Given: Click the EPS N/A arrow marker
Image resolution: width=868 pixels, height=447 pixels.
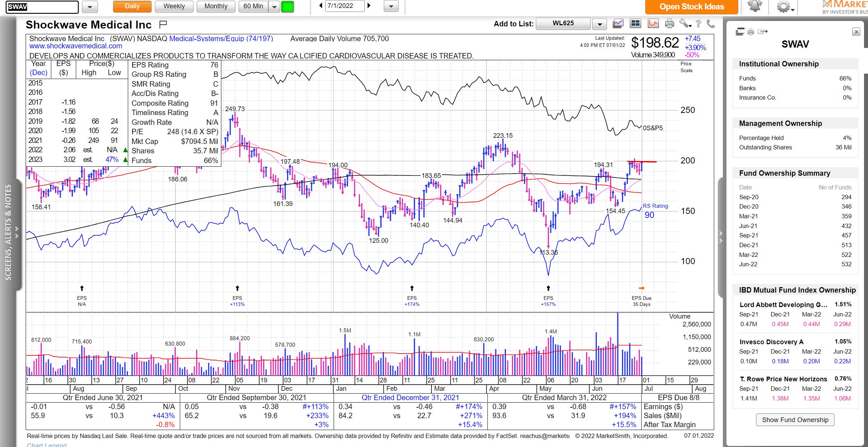Looking at the screenshot, I should (x=82, y=288).
